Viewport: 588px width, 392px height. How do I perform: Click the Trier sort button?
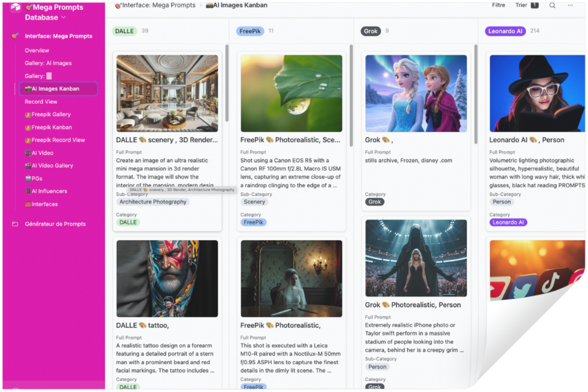tap(521, 5)
